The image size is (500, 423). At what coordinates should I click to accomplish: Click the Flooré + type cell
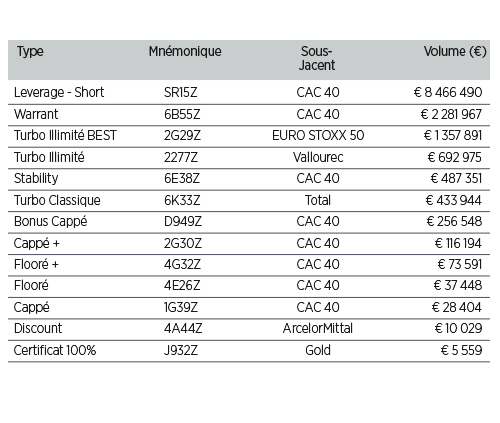36,265
